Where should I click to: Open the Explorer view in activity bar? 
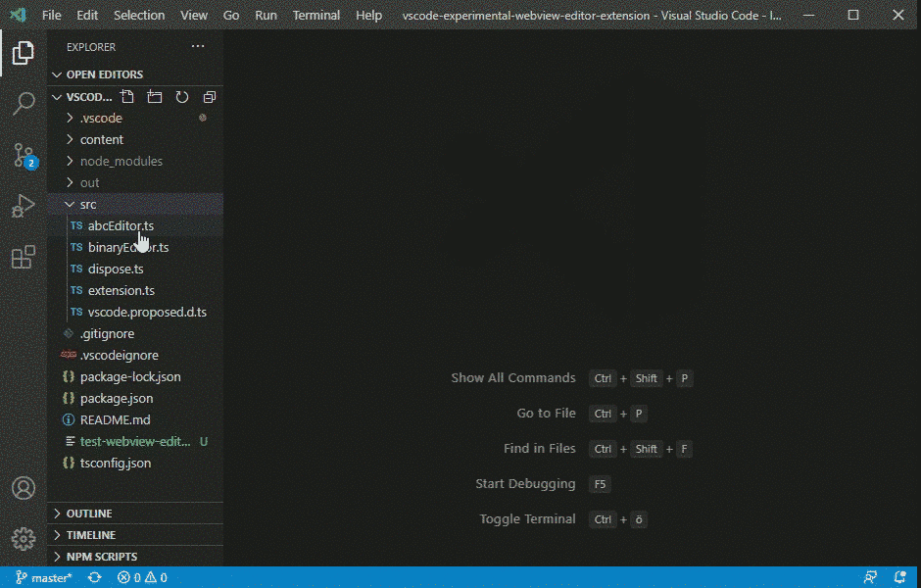(x=24, y=53)
